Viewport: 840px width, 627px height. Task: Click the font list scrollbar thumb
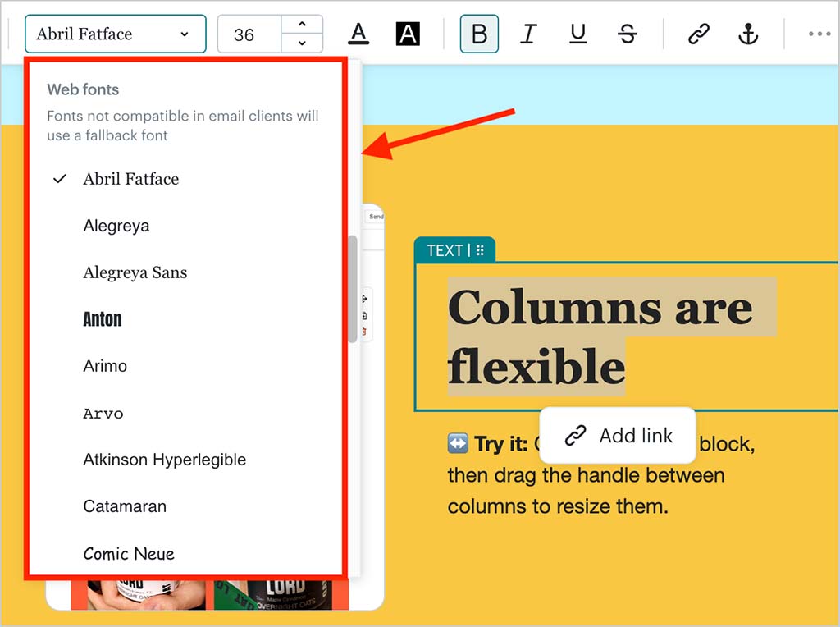(x=353, y=289)
